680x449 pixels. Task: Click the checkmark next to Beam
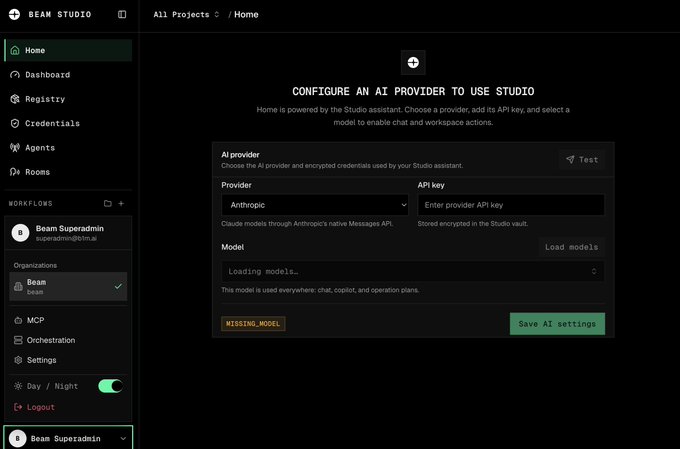coord(118,286)
